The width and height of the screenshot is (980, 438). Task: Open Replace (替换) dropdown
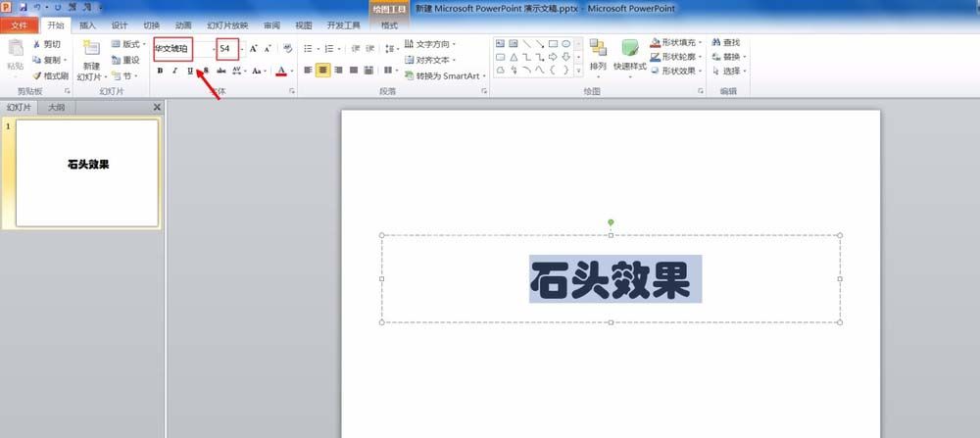[729, 57]
